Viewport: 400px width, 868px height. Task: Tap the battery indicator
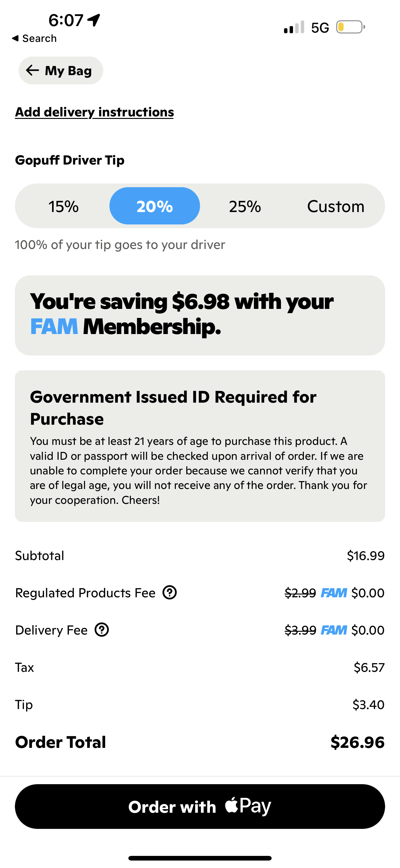(x=349, y=28)
